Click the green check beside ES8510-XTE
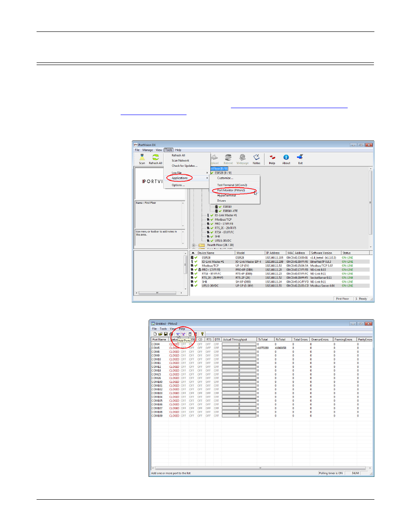This screenshot has height=532, width=411. click(x=220, y=211)
